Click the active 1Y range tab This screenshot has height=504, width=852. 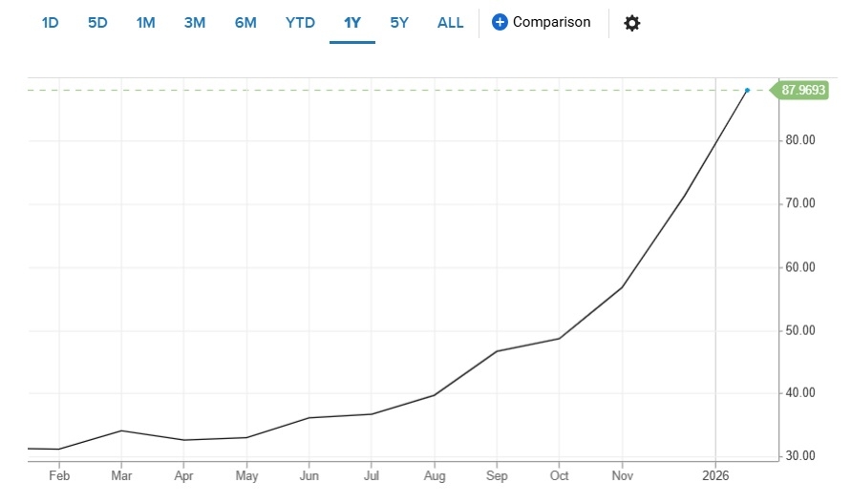click(x=352, y=23)
